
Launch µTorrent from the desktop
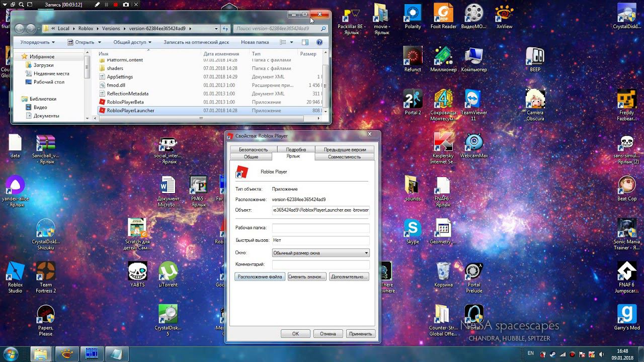[x=168, y=275]
